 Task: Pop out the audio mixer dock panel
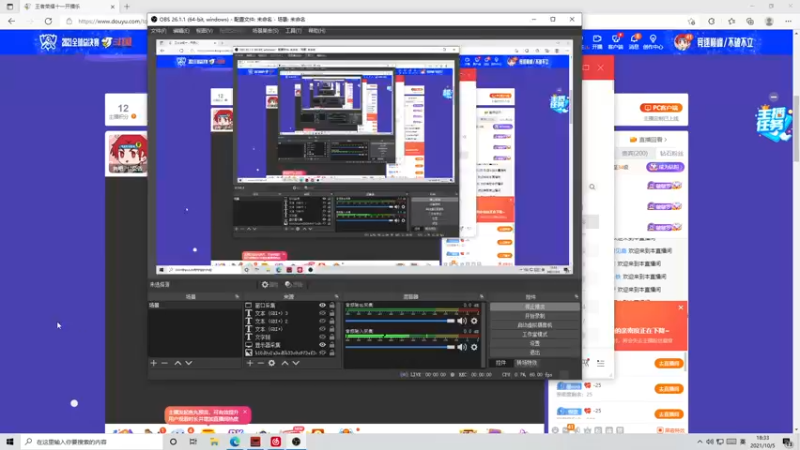click(481, 296)
